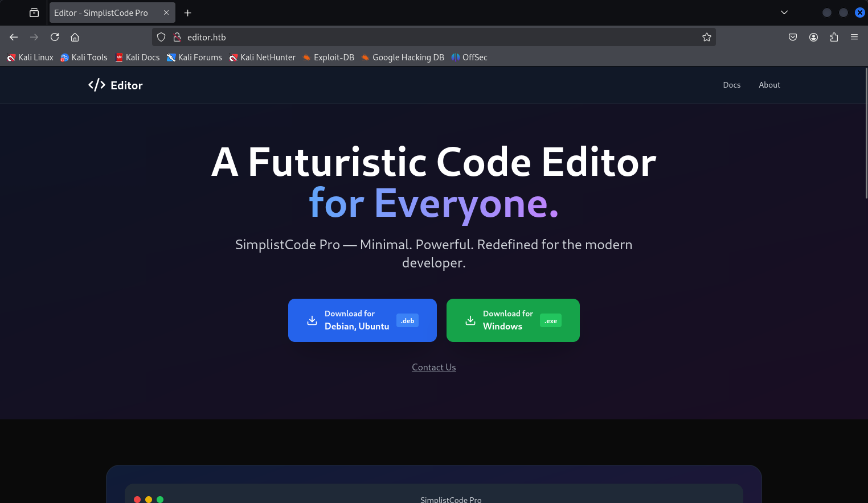Viewport: 868px width, 503px height.
Task: Open Firefox hamburger application menu
Action: click(854, 37)
